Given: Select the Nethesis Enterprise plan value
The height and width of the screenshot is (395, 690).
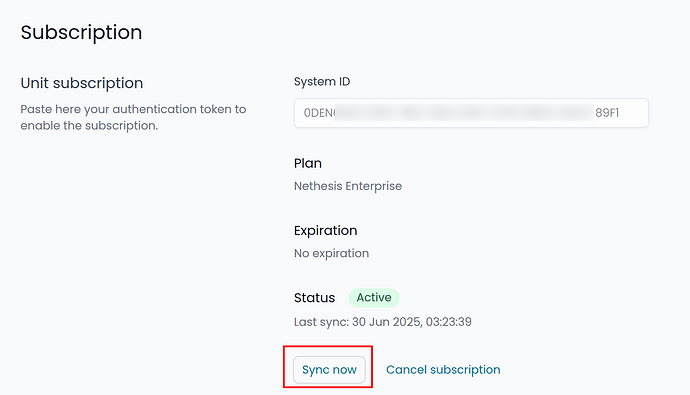Looking at the screenshot, I should point(348,186).
